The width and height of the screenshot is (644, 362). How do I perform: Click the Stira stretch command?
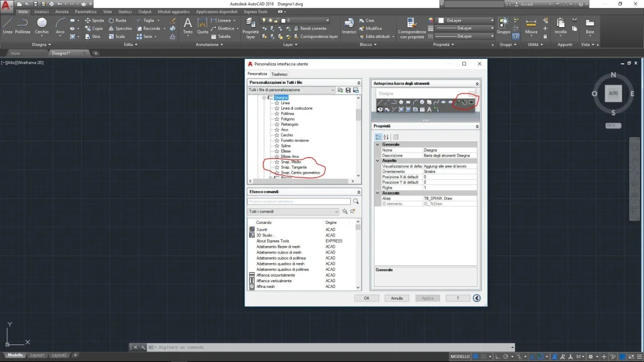pos(93,37)
